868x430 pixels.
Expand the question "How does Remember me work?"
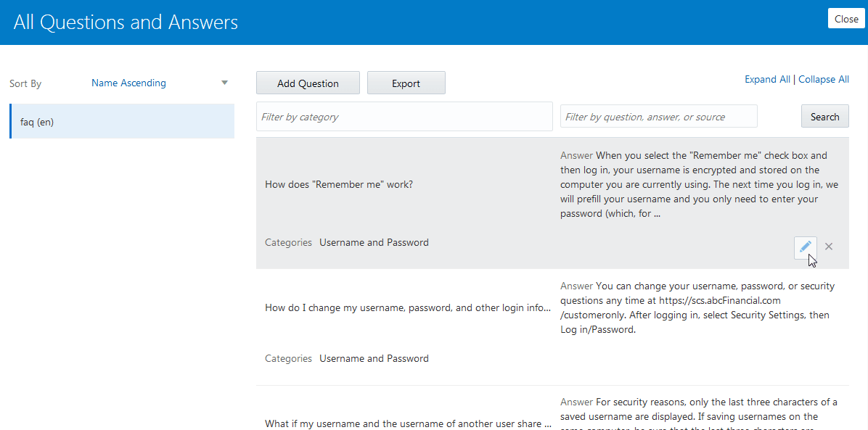coord(339,184)
